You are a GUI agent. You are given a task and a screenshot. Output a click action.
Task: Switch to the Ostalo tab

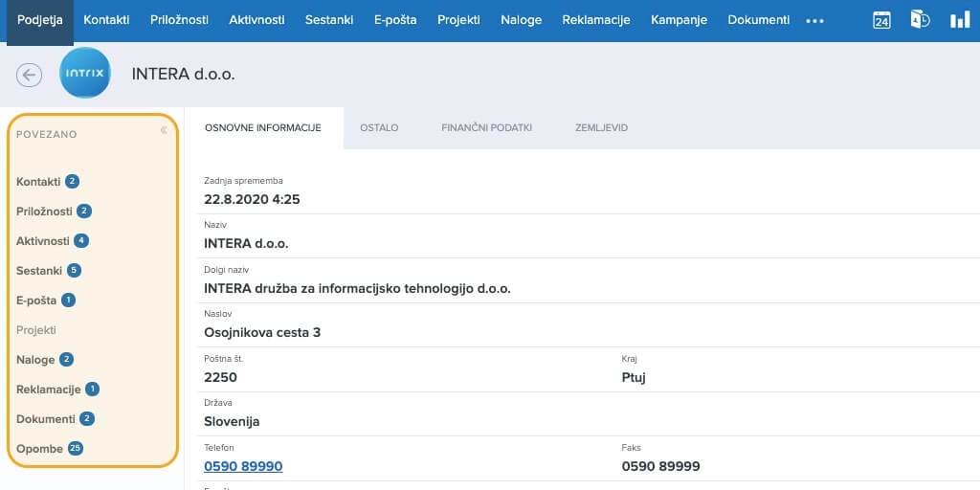click(x=379, y=128)
